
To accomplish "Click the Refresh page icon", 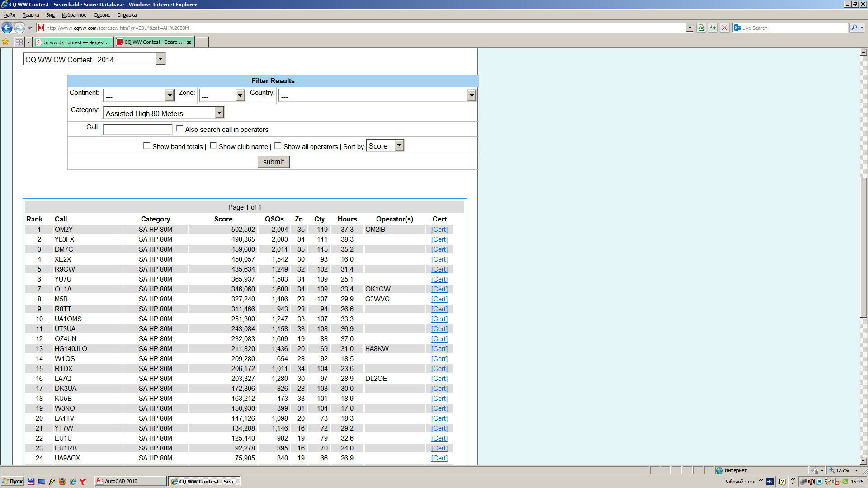I will tap(713, 28).
